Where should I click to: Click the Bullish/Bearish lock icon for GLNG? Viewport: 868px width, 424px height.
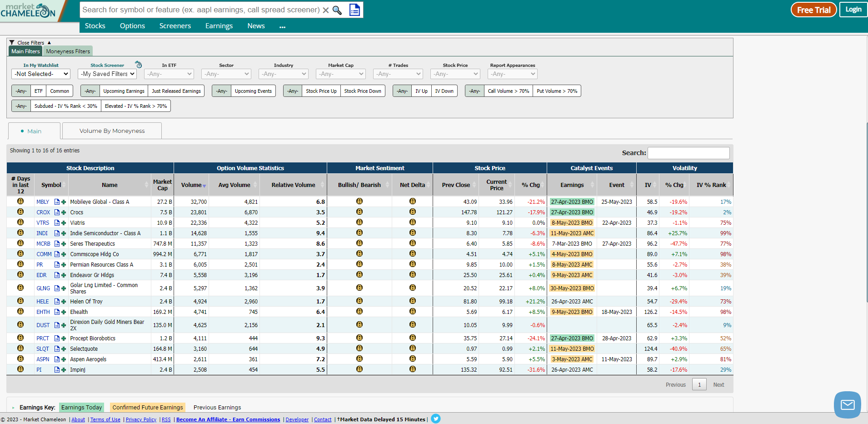pyautogui.click(x=359, y=288)
